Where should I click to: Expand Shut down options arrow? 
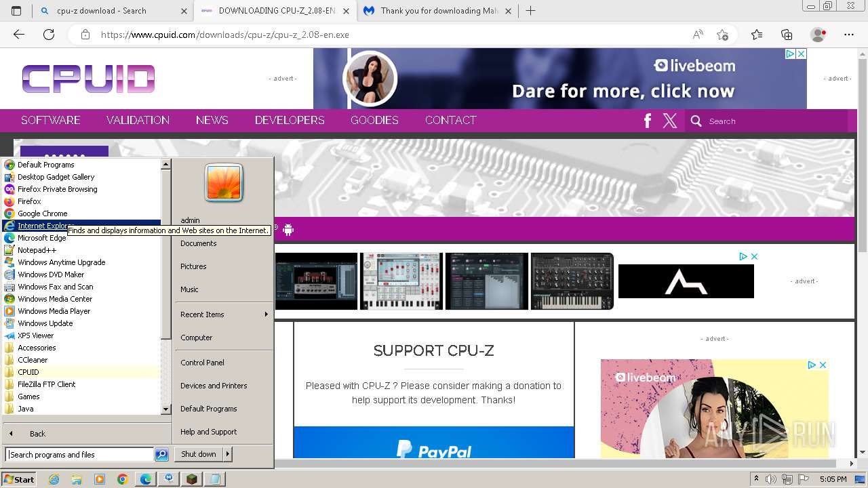228,454
